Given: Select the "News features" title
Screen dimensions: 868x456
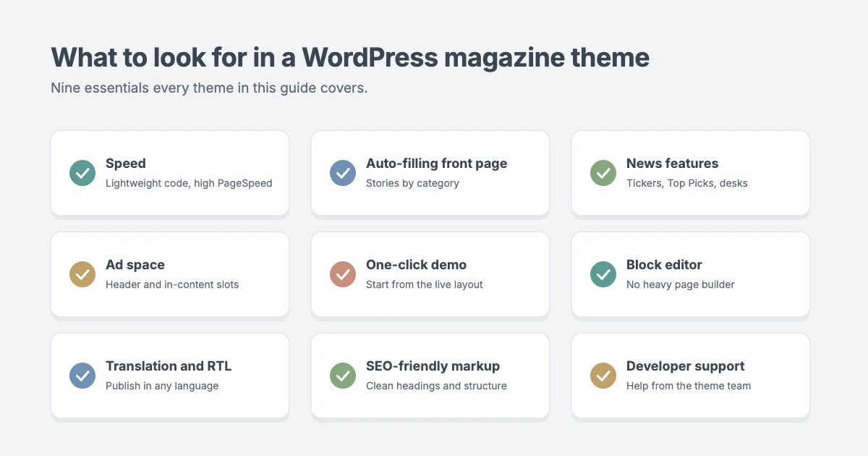Looking at the screenshot, I should (x=673, y=164).
